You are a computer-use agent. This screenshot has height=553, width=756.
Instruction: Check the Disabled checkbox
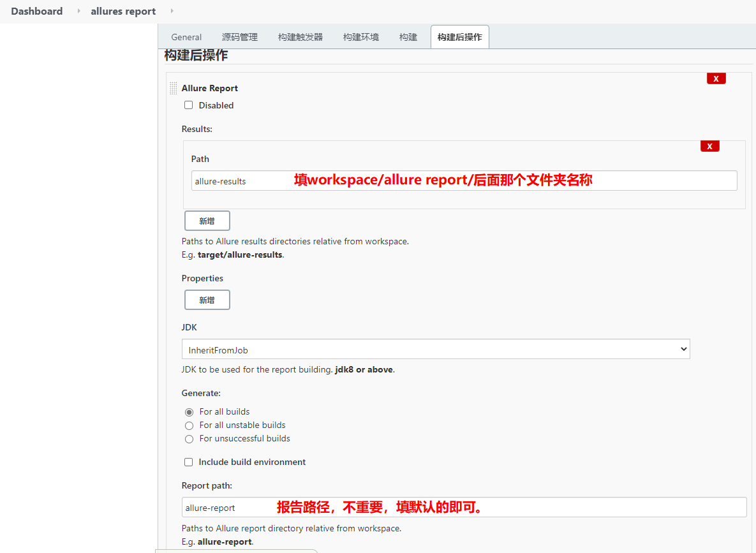click(188, 105)
